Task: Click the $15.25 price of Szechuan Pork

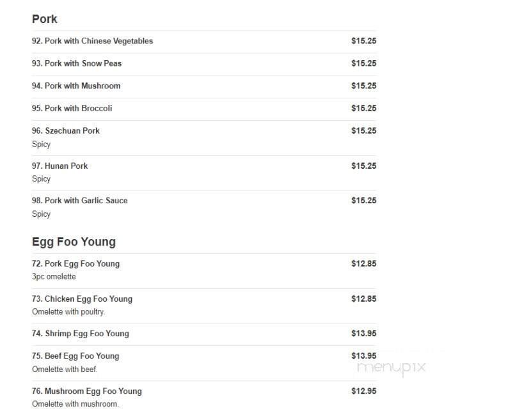Action: pyautogui.click(x=363, y=130)
